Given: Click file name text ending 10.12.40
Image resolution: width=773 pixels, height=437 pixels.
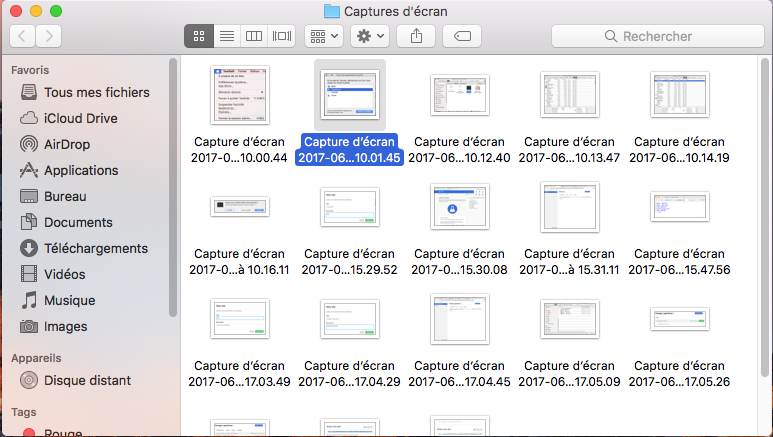Looking at the screenshot, I should click(459, 150).
